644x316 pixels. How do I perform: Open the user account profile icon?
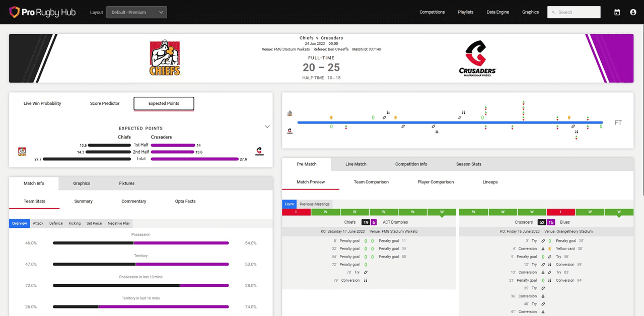[633, 12]
